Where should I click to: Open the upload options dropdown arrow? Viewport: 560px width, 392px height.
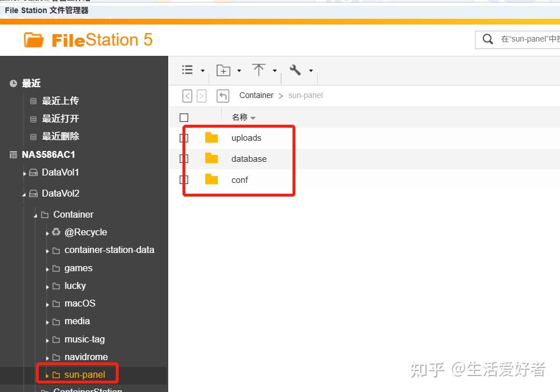point(274,70)
